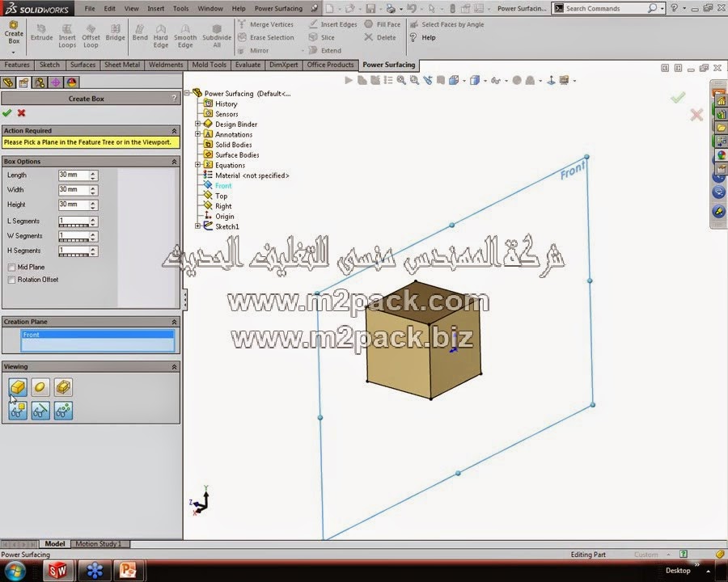Open the Power Surfacing menu
The width and height of the screenshot is (728, 582).
[278, 8]
